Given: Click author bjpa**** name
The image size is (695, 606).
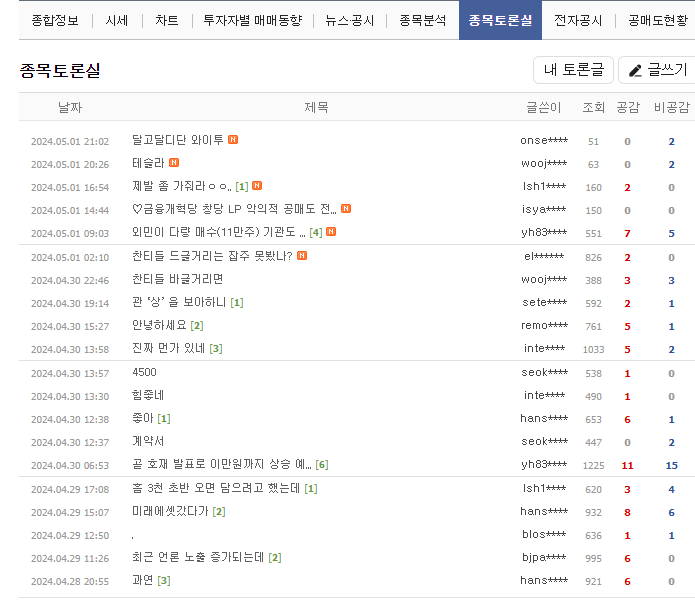Looking at the screenshot, I should (544, 558).
